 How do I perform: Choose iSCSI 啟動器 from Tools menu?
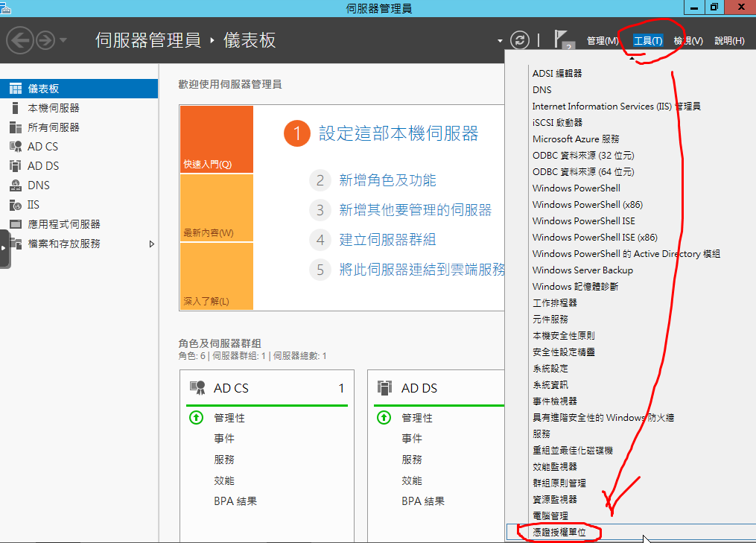557,122
